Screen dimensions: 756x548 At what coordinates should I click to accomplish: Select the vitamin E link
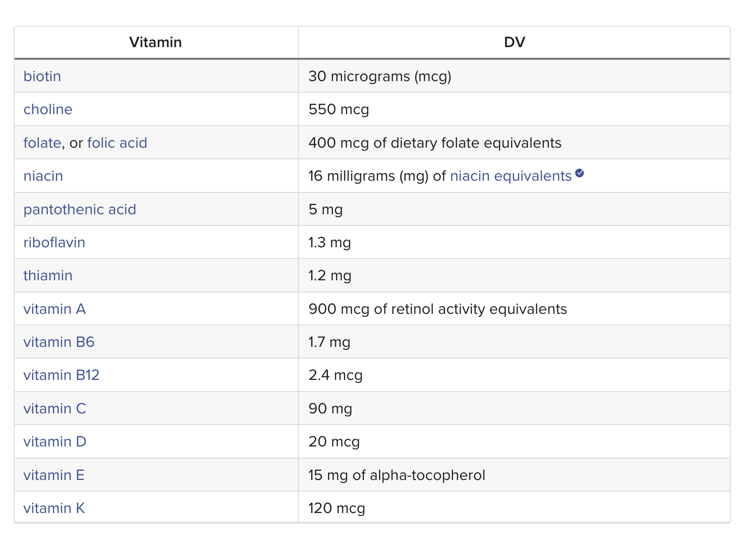(54, 475)
